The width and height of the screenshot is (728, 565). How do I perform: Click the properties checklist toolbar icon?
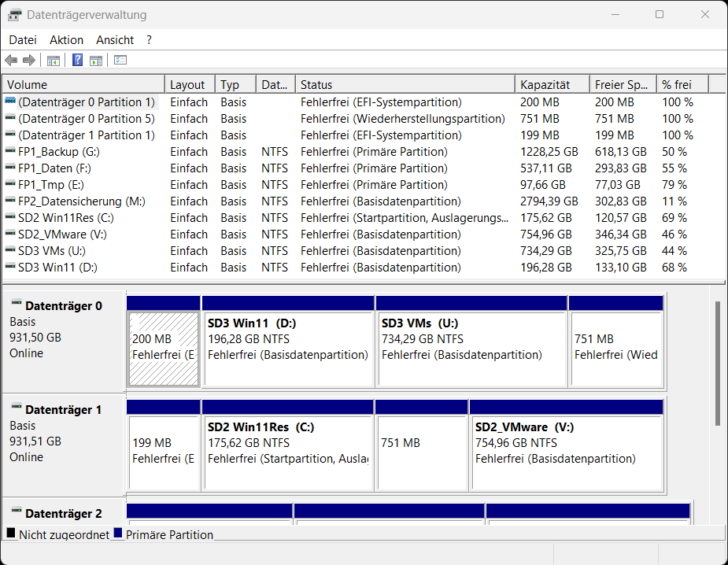coord(120,60)
